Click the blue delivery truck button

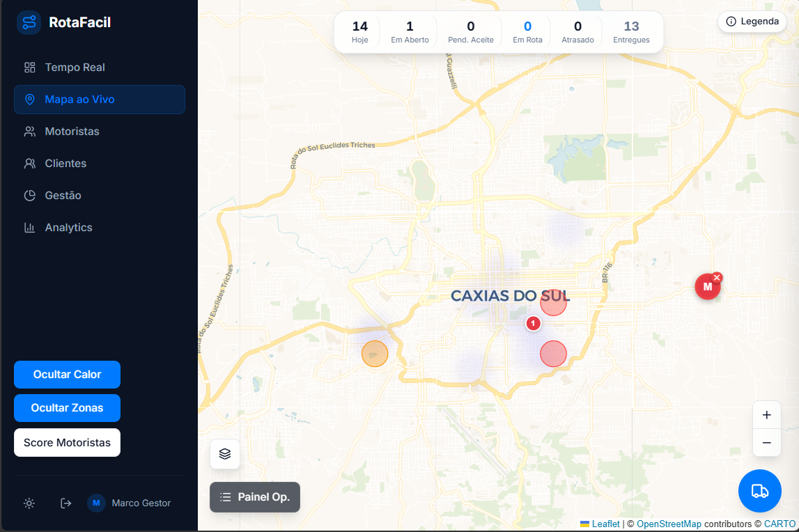(759, 491)
